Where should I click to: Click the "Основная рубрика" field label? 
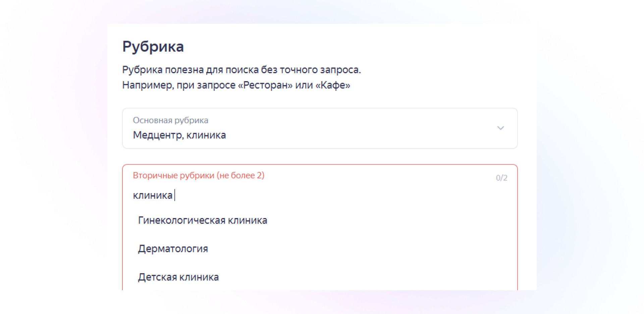click(x=170, y=120)
